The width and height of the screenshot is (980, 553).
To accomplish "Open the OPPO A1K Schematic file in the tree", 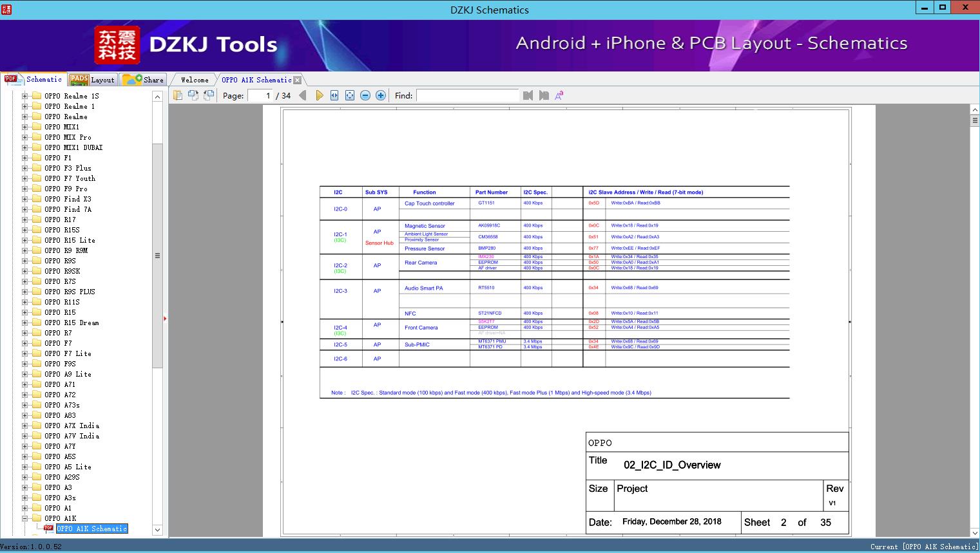I will (x=92, y=529).
